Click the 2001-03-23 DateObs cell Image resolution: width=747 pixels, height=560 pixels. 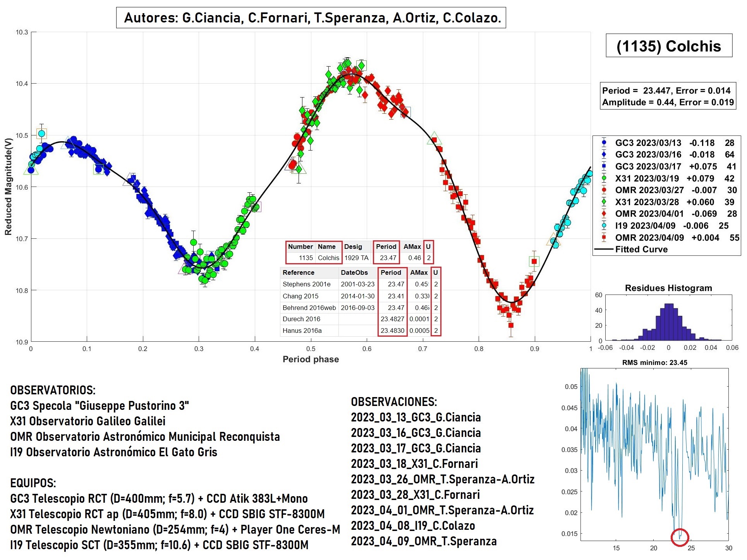click(358, 284)
